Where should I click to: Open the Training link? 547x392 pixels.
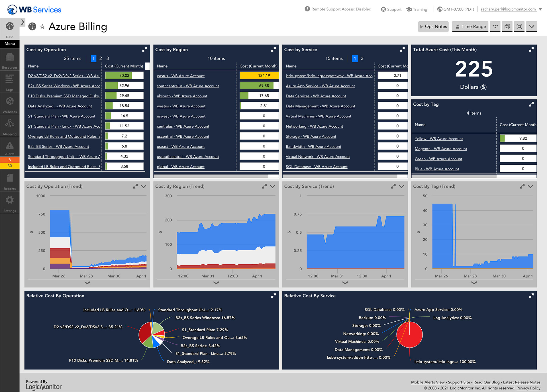tap(417, 9)
